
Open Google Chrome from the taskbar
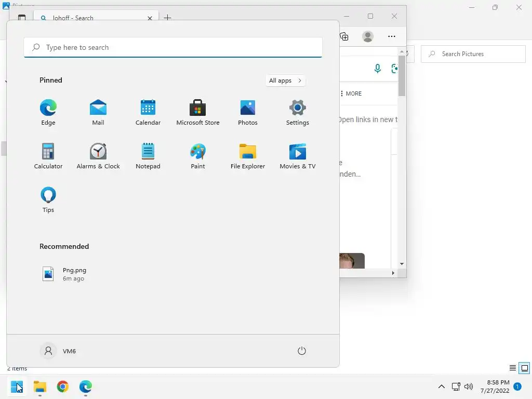[63, 387]
